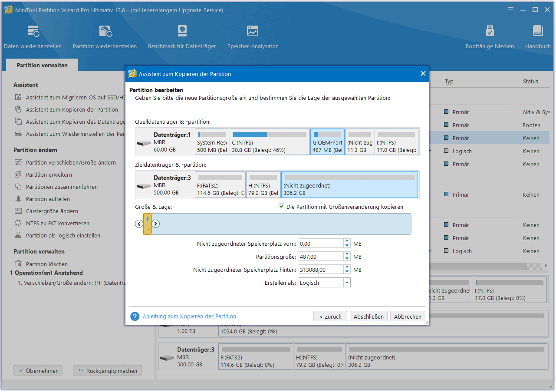Click Rückgängig machen button
Screen dimensions: 556x392
point(108,371)
